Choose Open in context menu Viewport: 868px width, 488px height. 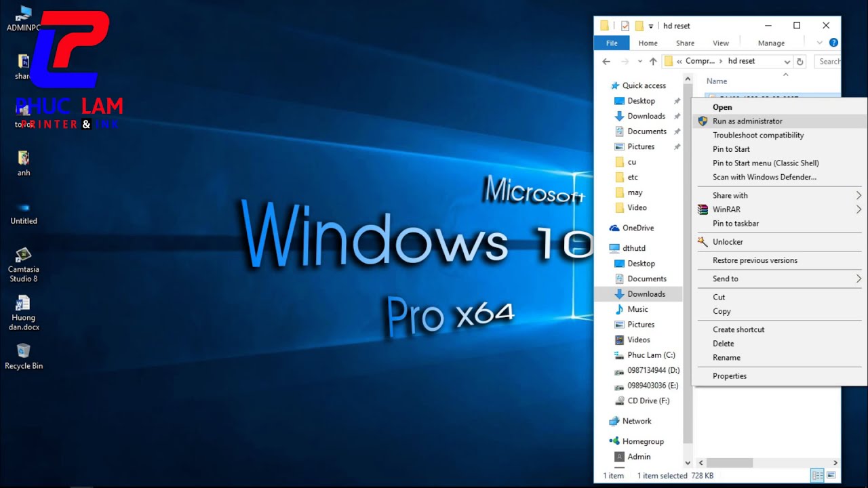click(x=779, y=107)
